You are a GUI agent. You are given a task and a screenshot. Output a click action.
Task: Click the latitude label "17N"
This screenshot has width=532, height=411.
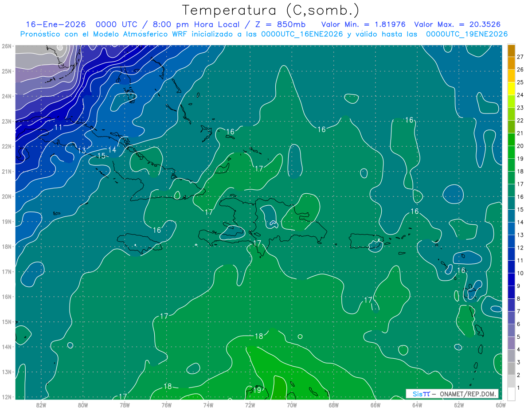coord(6,271)
